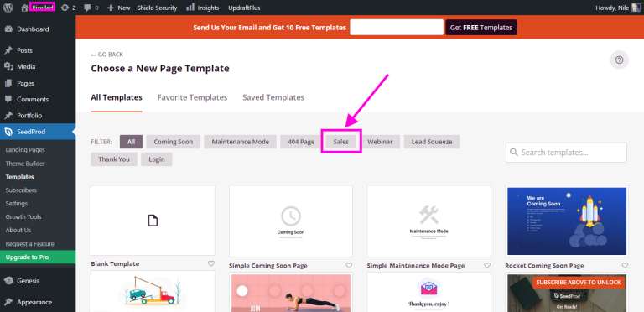
Task: Open the Dashboard sidebar item
Action: click(33, 29)
